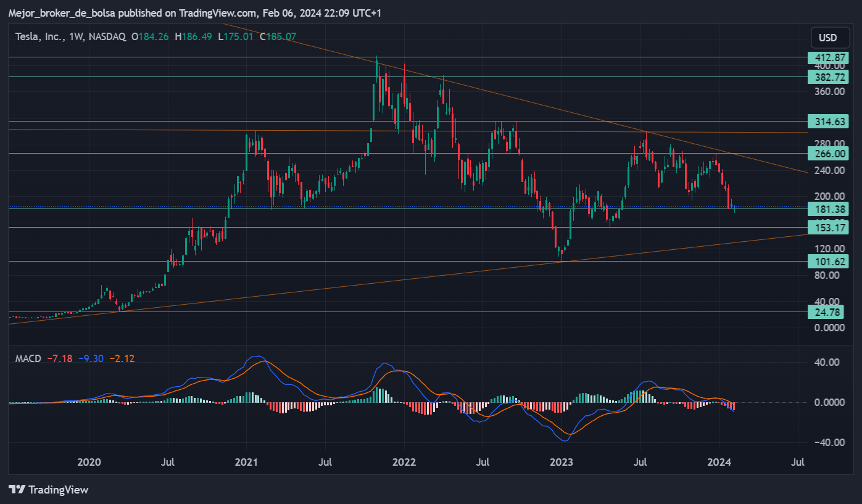Select the high value H186.49
Viewport: 862px width, 504px height.
click(x=193, y=37)
